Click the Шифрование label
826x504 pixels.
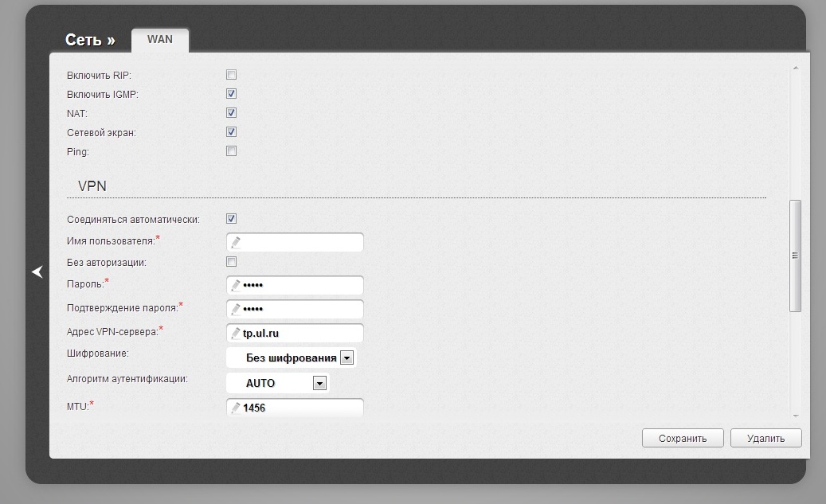97,354
